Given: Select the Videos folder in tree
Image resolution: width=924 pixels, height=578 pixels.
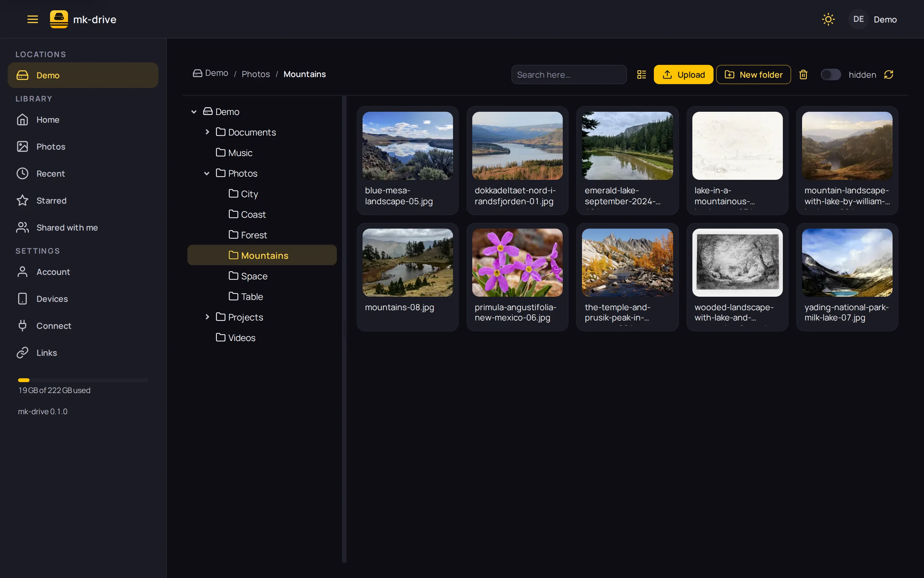Looking at the screenshot, I should 262,337.
